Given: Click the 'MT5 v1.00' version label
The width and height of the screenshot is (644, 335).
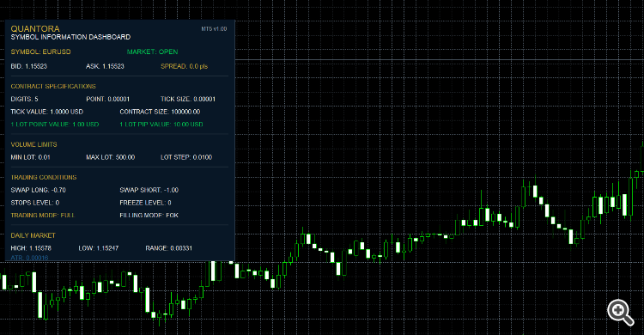Looking at the screenshot, I should (x=214, y=28).
